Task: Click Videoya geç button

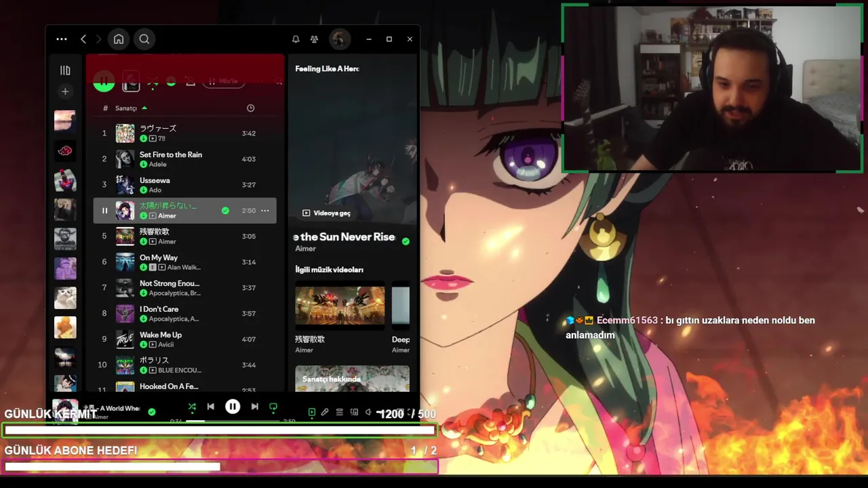Action: click(326, 213)
